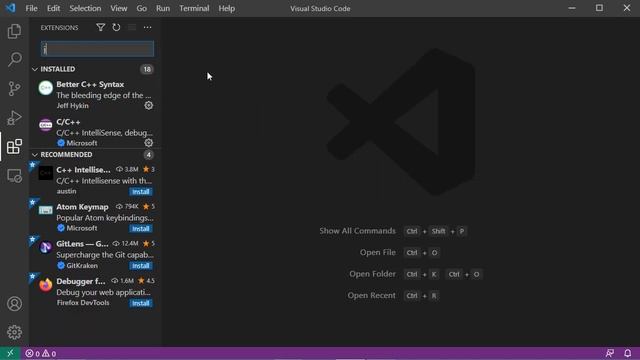This screenshot has height=360, width=640.
Task: Open the Source Control view
Action: coord(14,89)
